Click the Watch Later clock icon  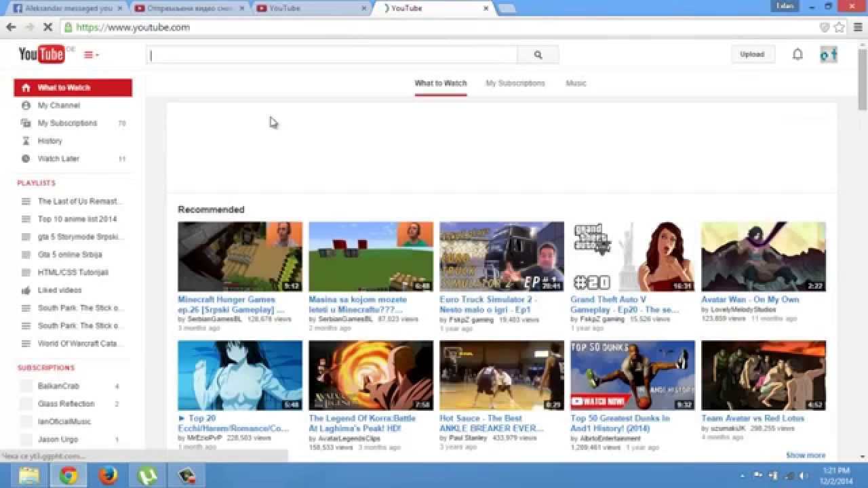26,159
